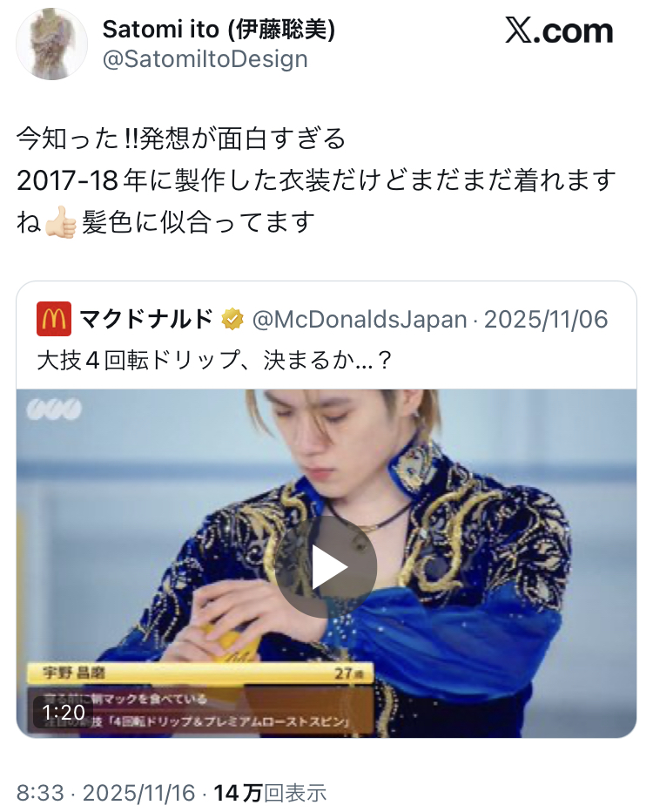
Task: Click the gold verified badge
Action: point(232,319)
